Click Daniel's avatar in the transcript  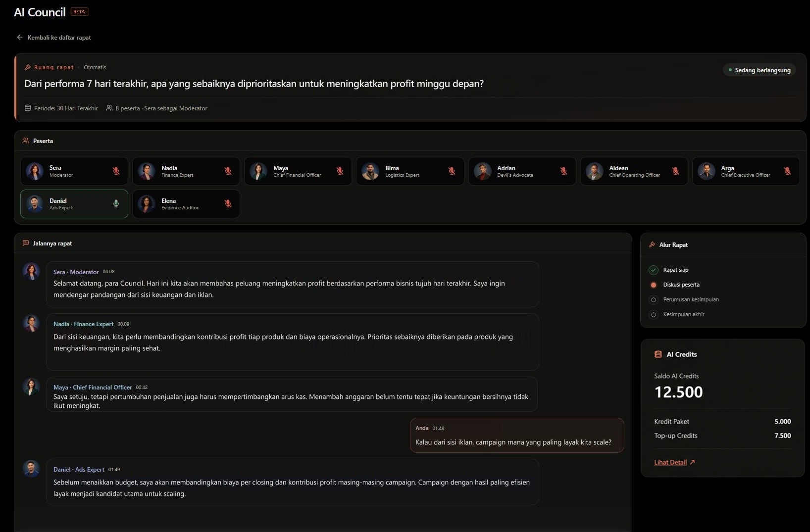point(31,469)
